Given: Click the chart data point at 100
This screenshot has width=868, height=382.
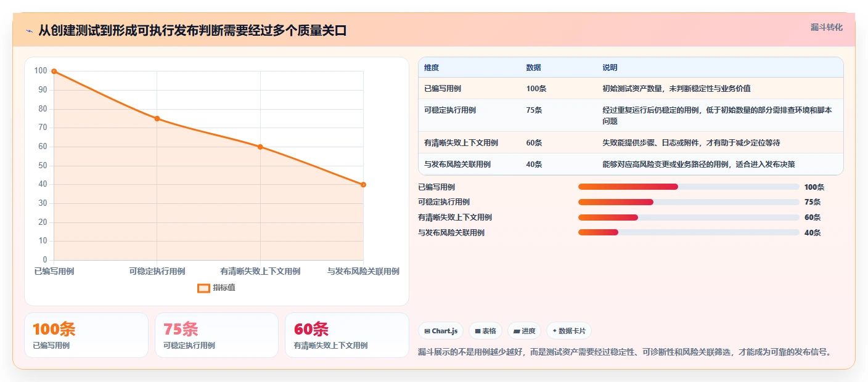Looking at the screenshot, I should click(x=54, y=71).
